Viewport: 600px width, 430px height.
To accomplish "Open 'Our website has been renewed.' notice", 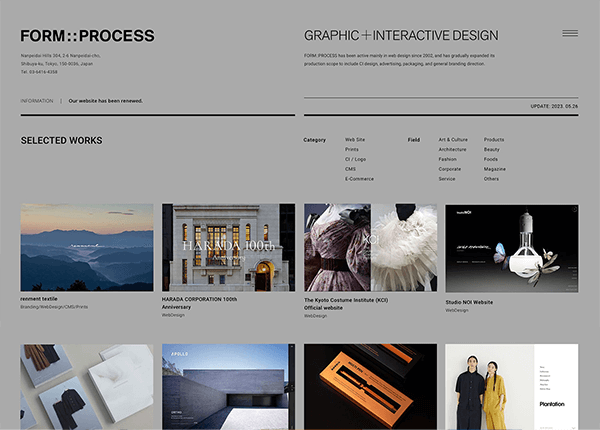I will pyautogui.click(x=106, y=101).
